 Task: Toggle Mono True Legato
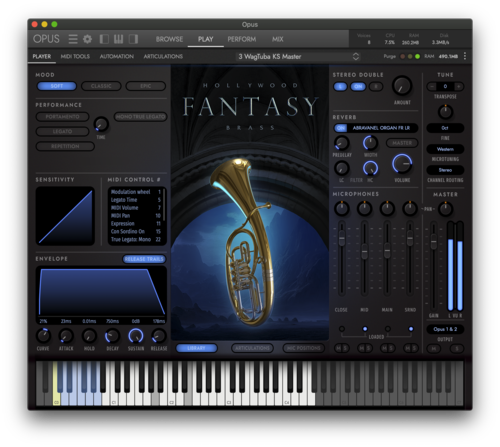point(141,117)
